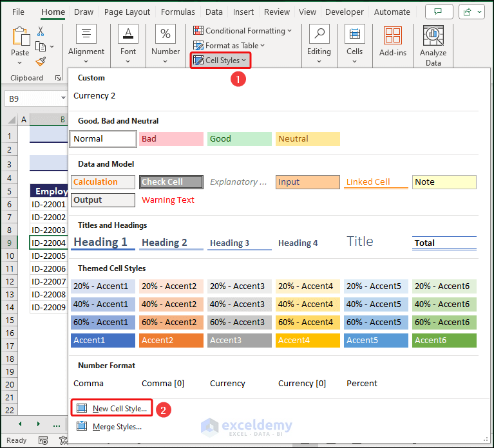Apply the Normal cell style
494x448 pixels.
[x=103, y=139]
